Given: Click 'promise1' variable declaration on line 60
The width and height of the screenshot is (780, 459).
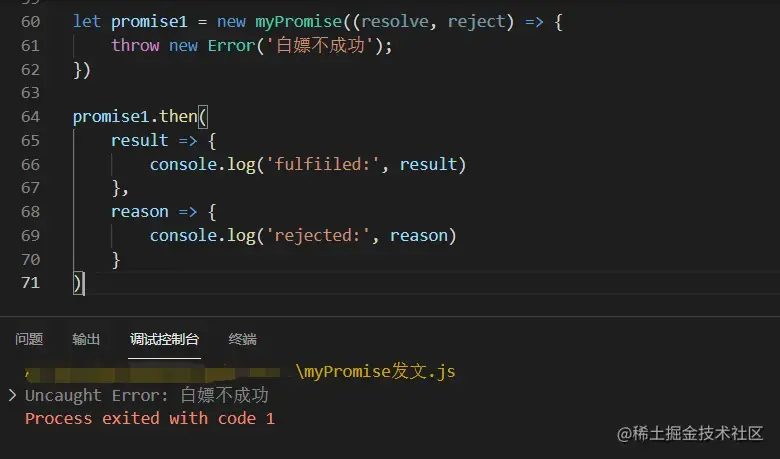Looking at the screenshot, I should coord(149,22).
